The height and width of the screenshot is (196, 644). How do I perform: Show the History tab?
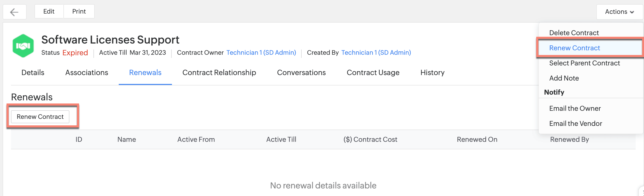(432, 72)
